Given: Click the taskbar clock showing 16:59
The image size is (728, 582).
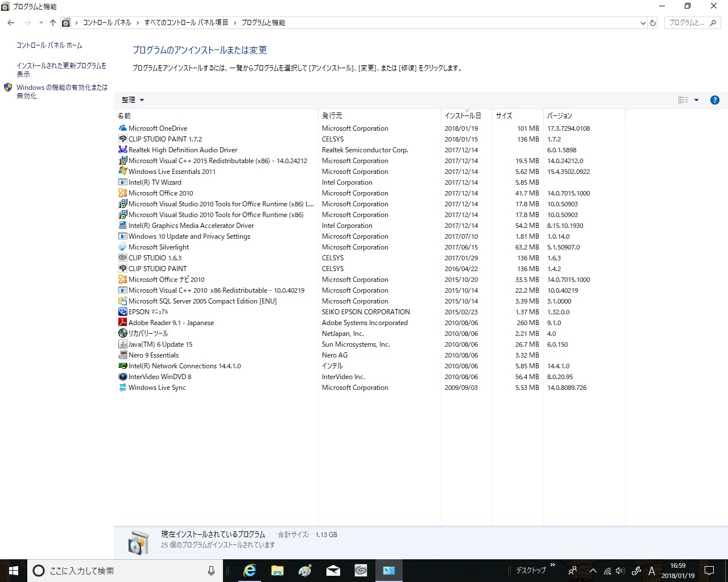Looking at the screenshot, I should (678, 571).
